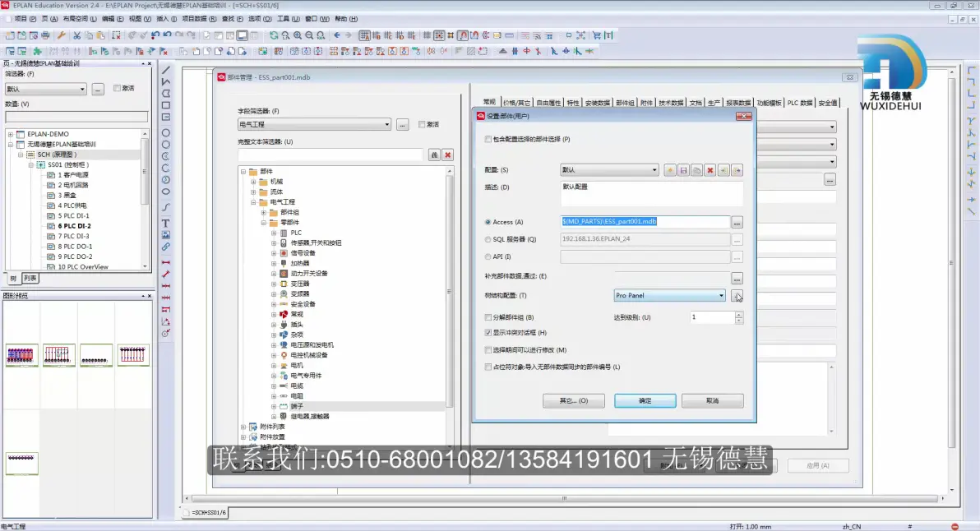
Task: Expand the 机械 folder in parts tree
Action: coord(253,182)
